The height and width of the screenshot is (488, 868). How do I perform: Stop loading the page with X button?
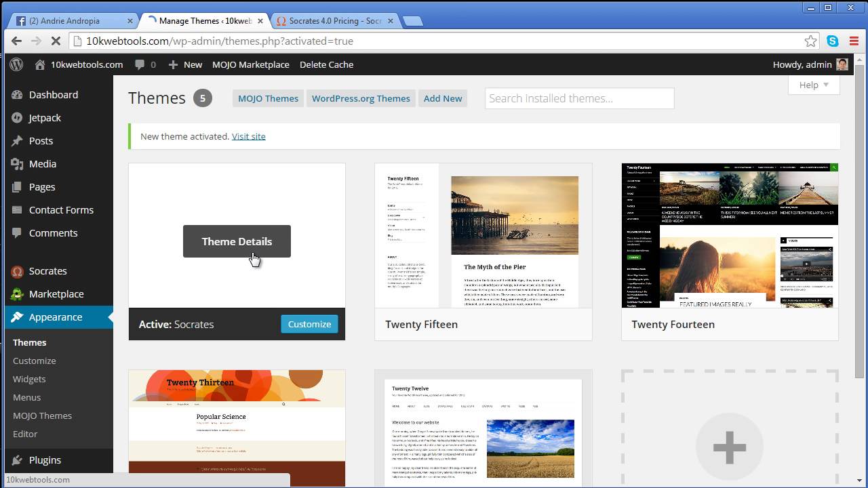56,41
